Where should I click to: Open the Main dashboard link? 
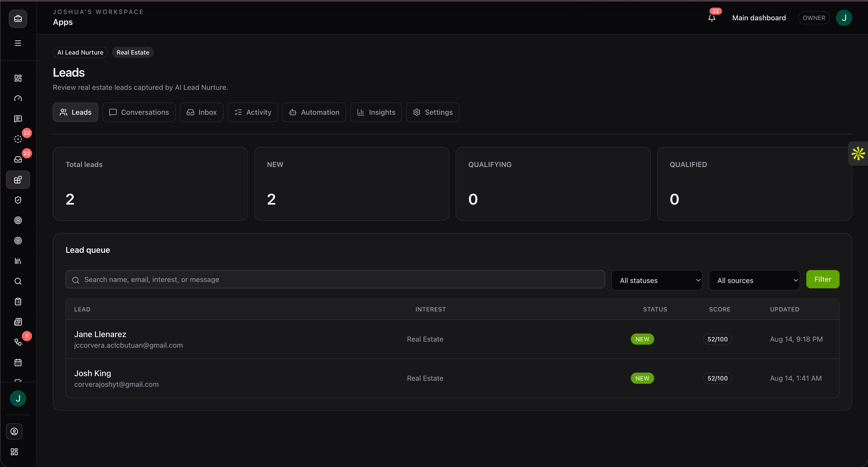[x=759, y=18]
